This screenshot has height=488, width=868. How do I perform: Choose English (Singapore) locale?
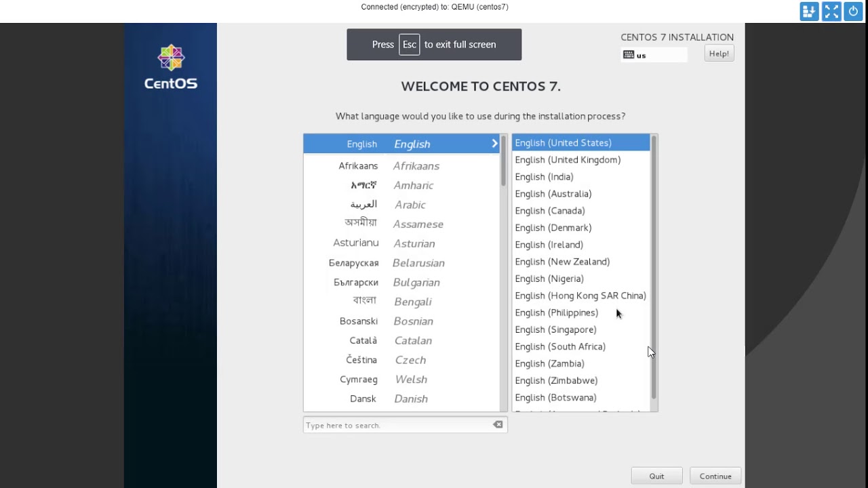pos(581,329)
